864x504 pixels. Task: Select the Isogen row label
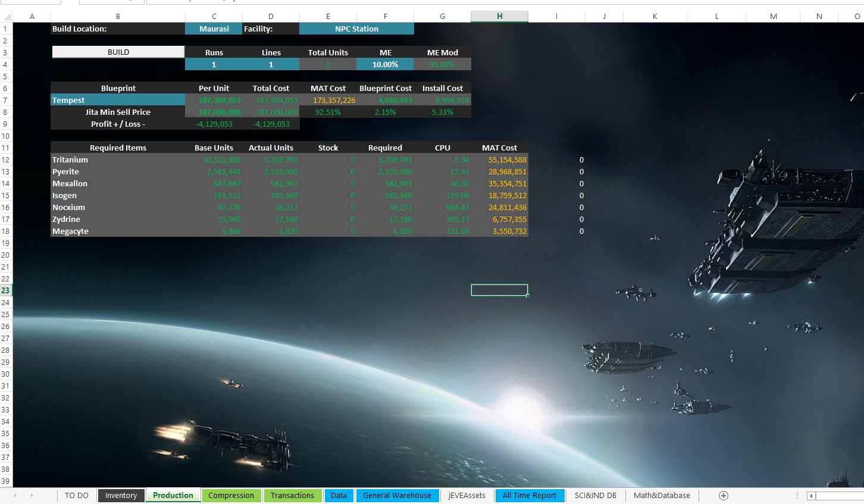point(118,195)
